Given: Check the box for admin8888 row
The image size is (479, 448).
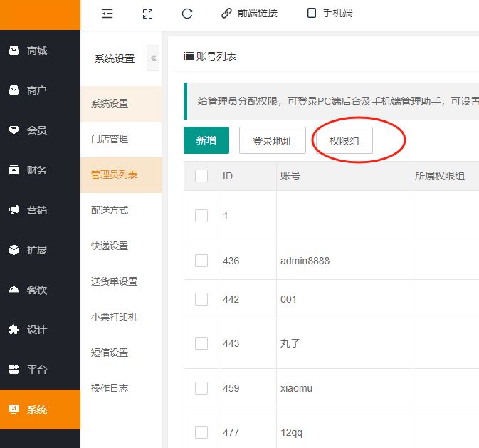Looking at the screenshot, I should pos(201,261).
